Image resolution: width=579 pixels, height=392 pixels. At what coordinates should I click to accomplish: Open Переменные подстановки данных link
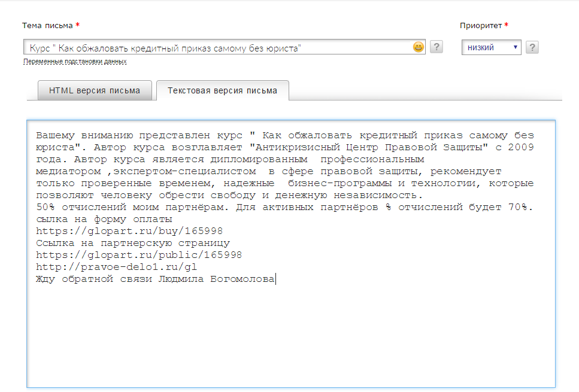[x=75, y=61]
